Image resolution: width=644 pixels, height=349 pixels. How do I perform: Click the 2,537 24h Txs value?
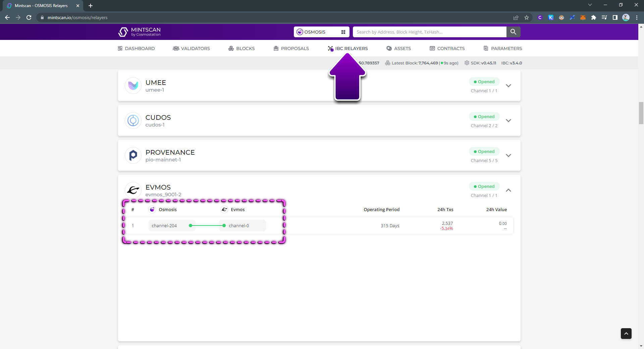(447, 223)
